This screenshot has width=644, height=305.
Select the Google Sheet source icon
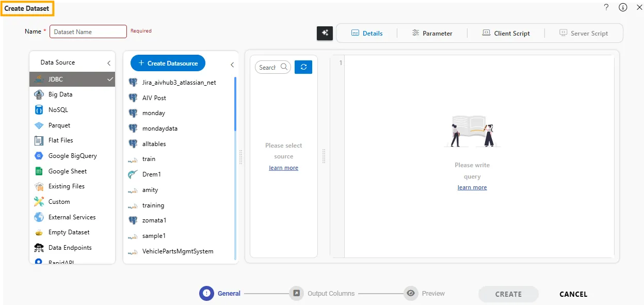pyautogui.click(x=39, y=171)
